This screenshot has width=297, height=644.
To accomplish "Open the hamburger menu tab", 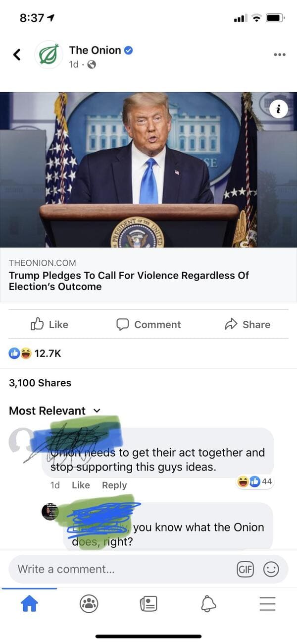I will tap(268, 603).
